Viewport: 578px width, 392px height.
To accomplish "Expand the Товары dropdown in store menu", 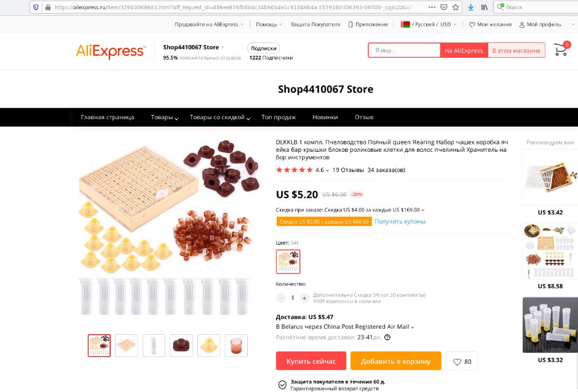I will point(164,117).
